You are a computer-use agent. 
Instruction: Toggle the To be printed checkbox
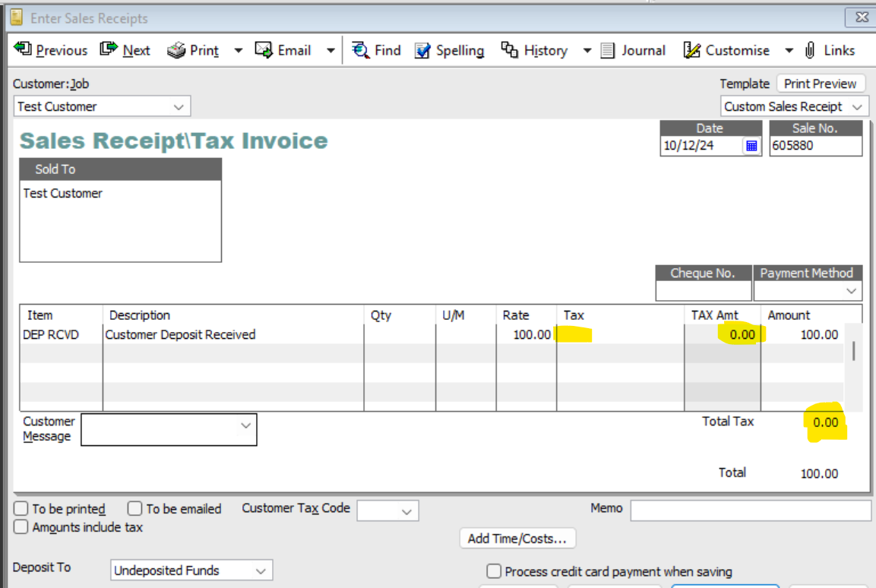(21, 509)
